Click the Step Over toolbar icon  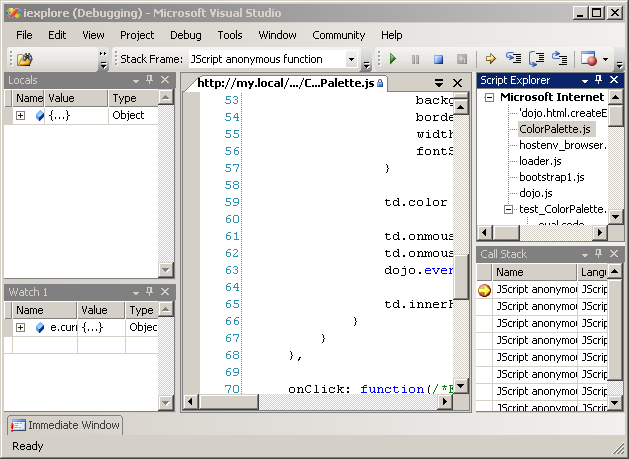[x=536, y=59]
